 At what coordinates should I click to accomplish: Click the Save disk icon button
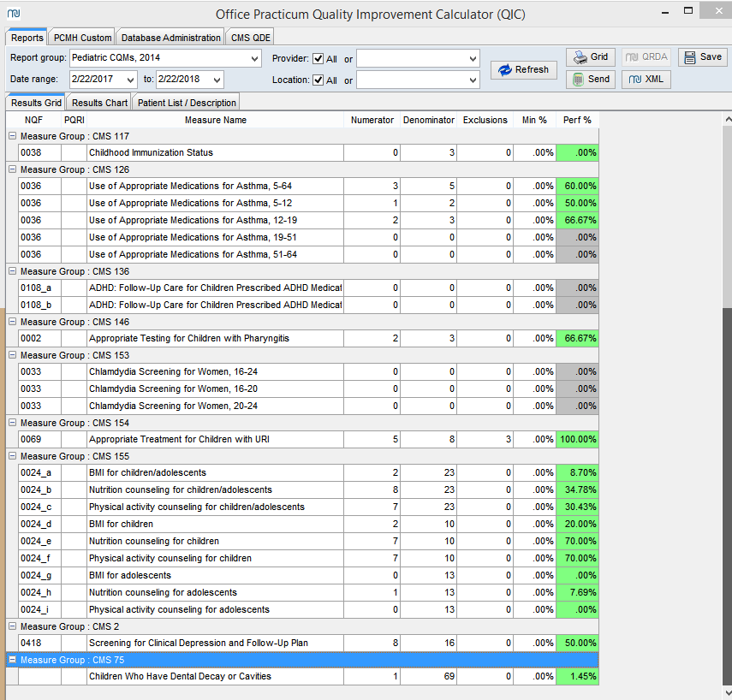click(x=690, y=57)
